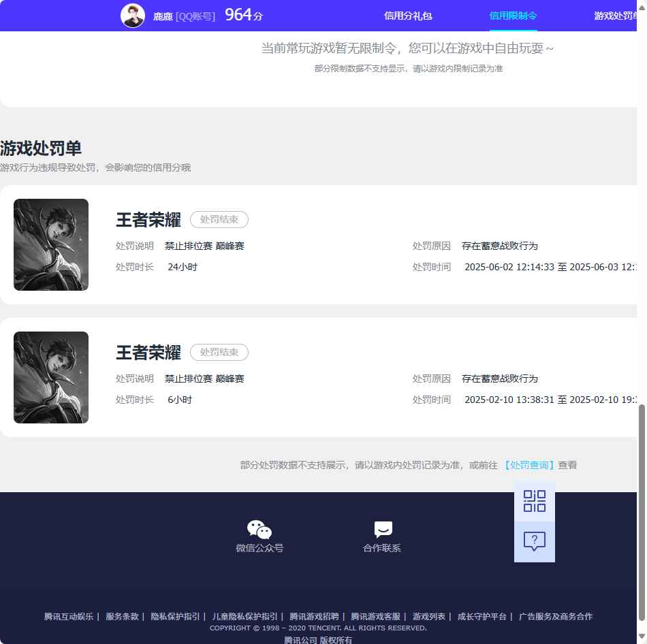Click the 腾讯互动娱乐 footer link
The image size is (647, 644).
[69, 616]
